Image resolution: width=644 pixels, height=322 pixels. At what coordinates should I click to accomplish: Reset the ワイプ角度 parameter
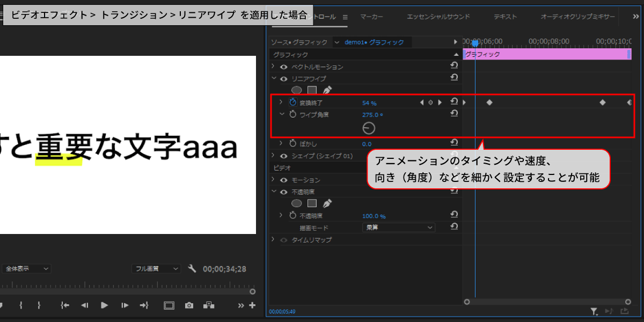click(454, 114)
